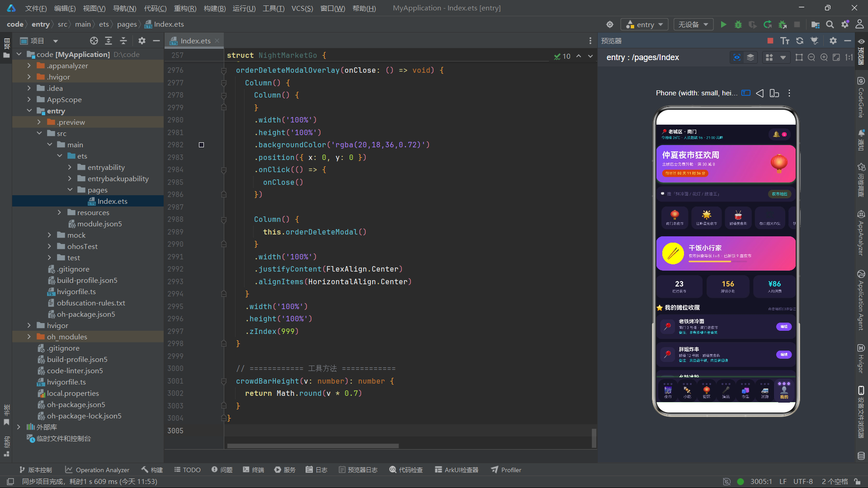868x488 pixels.
Task: Open the project structure folder icon
Action: tap(816, 24)
